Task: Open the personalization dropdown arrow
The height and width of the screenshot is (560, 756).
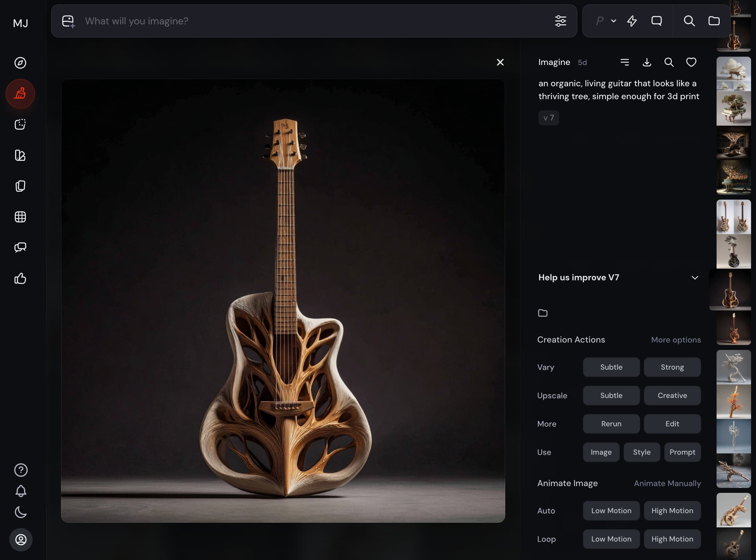Action: 614,21
